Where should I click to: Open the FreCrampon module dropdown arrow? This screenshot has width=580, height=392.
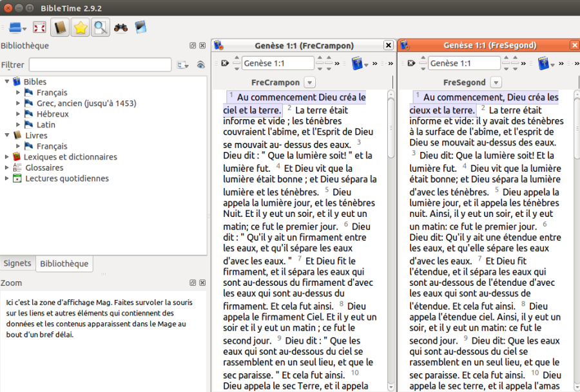(x=309, y=82)
